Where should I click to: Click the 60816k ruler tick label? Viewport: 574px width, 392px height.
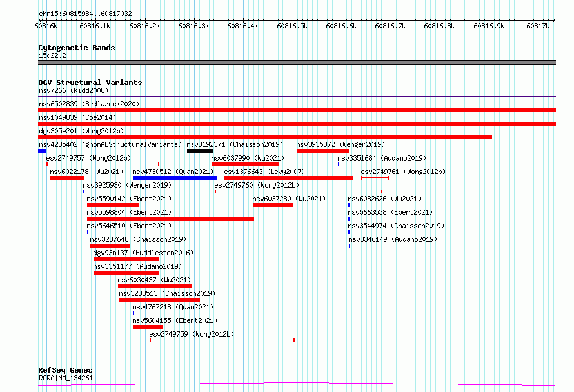click(46, 26)
